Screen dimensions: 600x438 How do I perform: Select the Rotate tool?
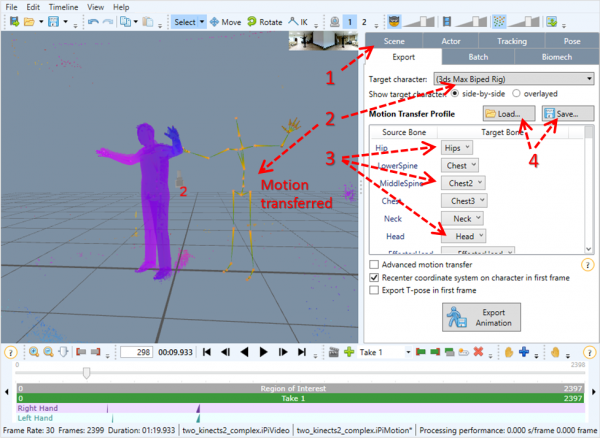(x=265, y=22)
